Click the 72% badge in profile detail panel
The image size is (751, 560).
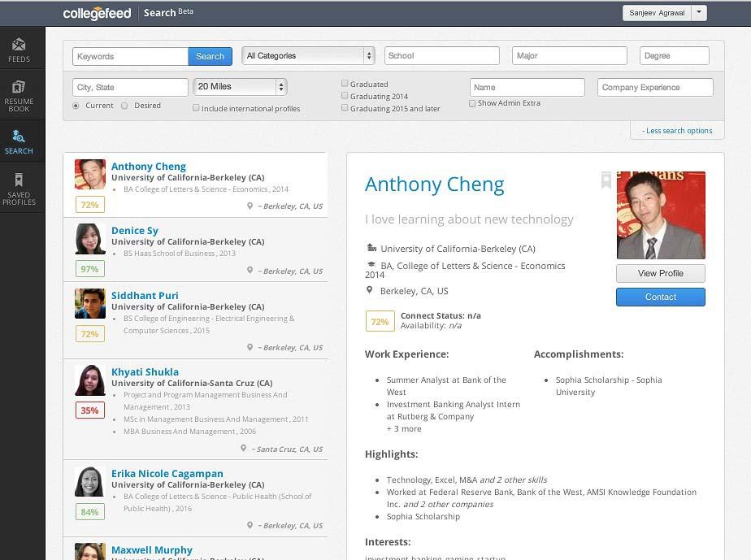(380, 321)
